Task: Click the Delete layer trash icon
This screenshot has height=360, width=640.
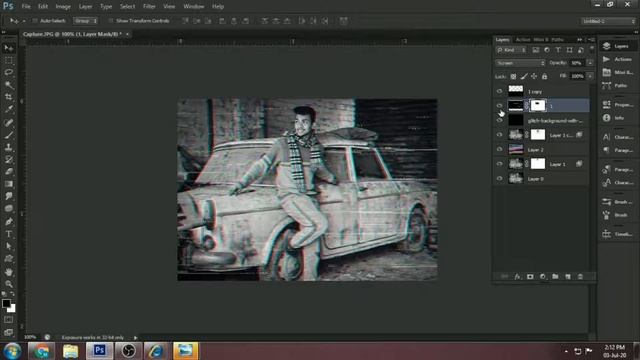Action: coord(580,277)
